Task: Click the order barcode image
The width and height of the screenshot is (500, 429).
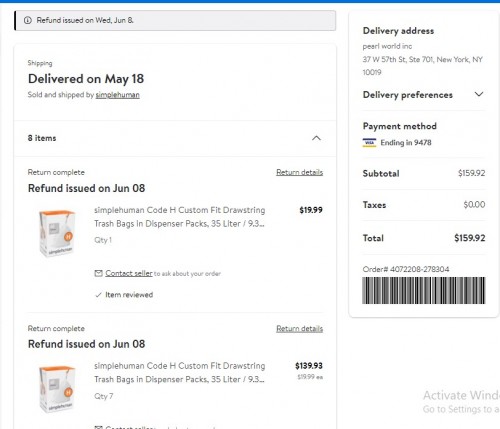Action: [x=424, y=290]
